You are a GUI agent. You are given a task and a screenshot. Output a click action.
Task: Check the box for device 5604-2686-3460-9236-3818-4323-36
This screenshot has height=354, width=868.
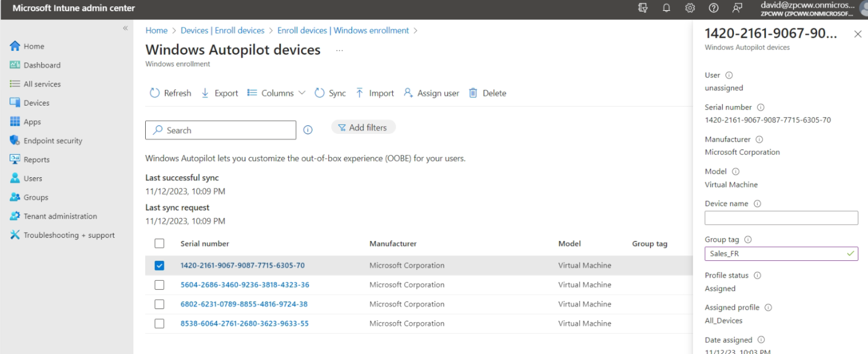tap(159, 285)
